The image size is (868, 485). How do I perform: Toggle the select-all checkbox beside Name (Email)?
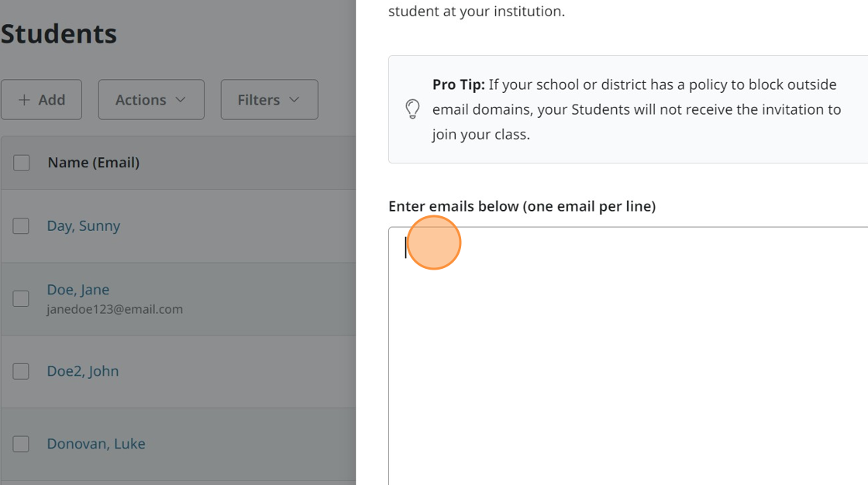pyautogui.click(x=22, y=163)
